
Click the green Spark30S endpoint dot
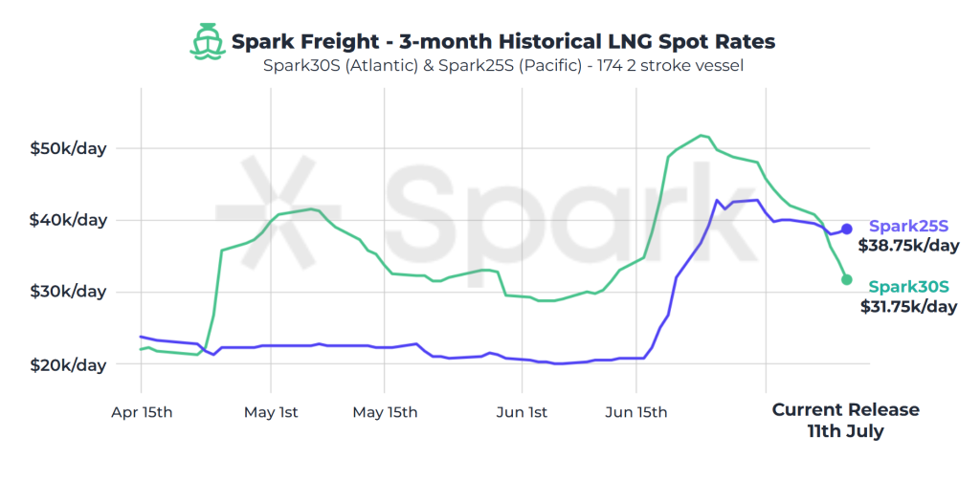[846, 279]
